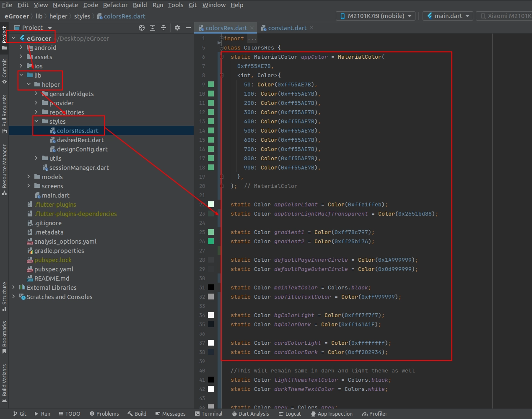Screen dimensions: 532x419
Task: Open dashedRect.dart in project tree
Action: (80, 140)
